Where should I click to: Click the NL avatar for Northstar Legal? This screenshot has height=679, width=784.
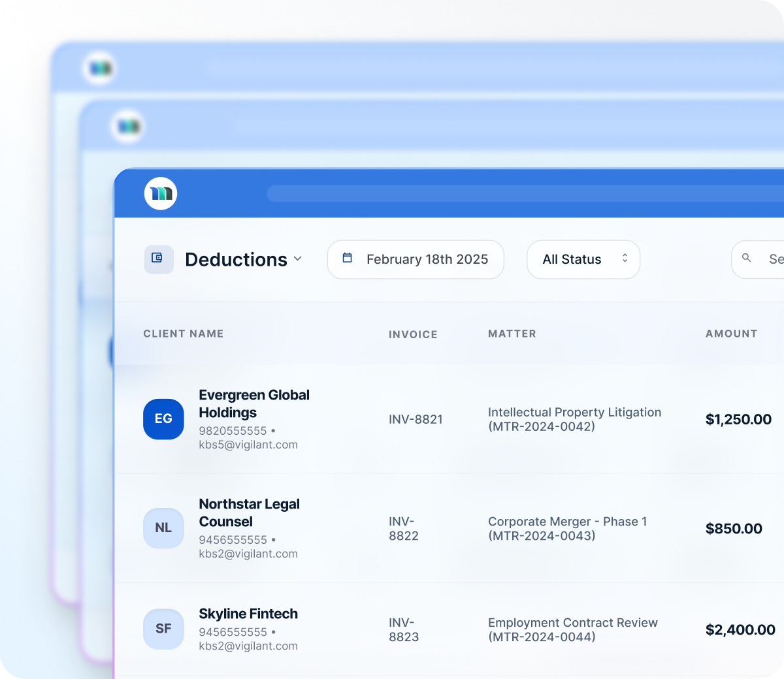163,528
